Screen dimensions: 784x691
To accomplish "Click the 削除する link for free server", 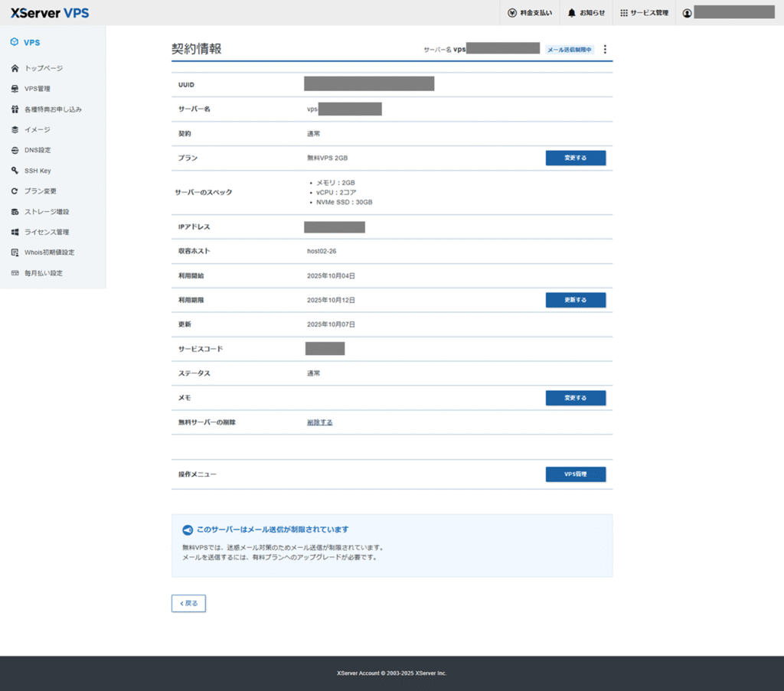I will click(319, 422).
